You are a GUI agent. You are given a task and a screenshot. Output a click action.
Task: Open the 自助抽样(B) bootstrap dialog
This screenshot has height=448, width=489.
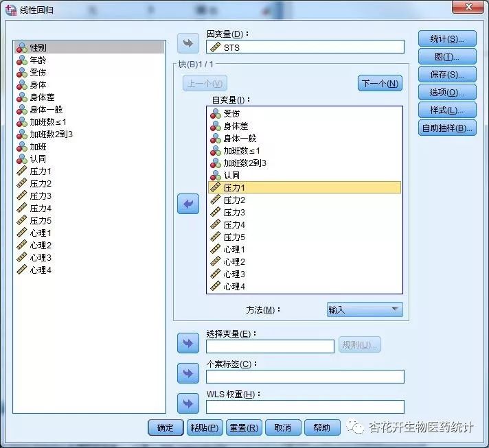[447, 128]
